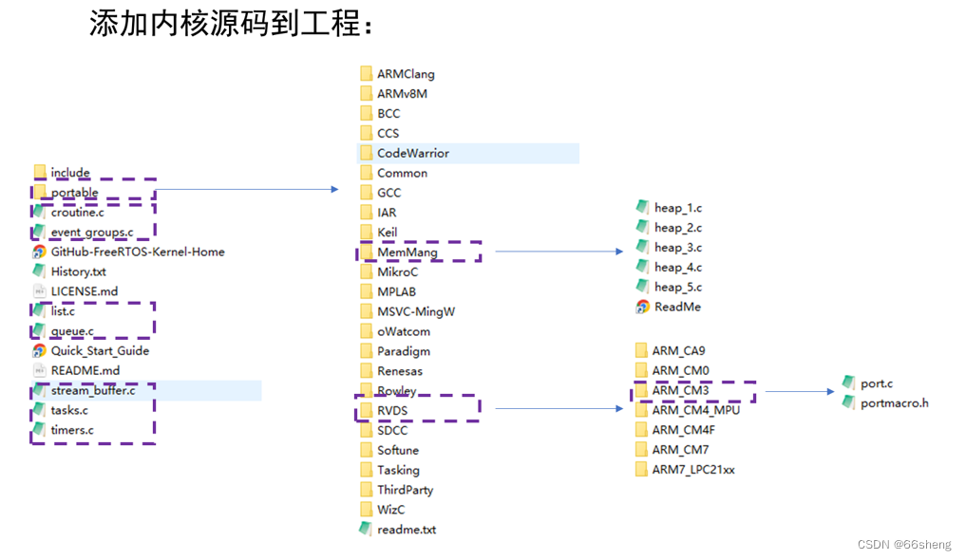
Task: Select the heap_4.c source file
Action: coord(676,267)
